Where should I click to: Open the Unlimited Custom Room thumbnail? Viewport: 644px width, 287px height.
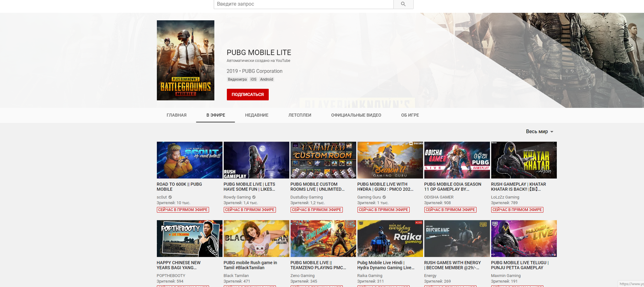pyautogui.click(x=323, y=160)
